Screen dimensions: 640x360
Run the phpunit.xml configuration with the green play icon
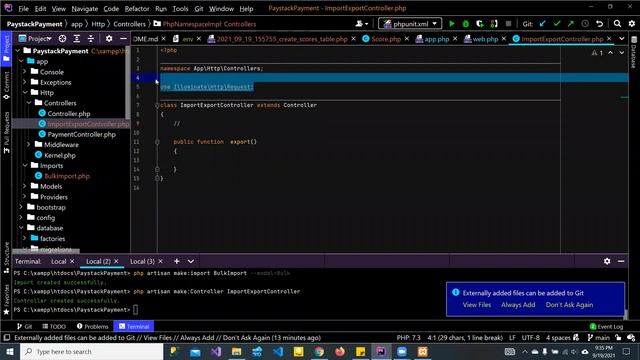(451, 24)
